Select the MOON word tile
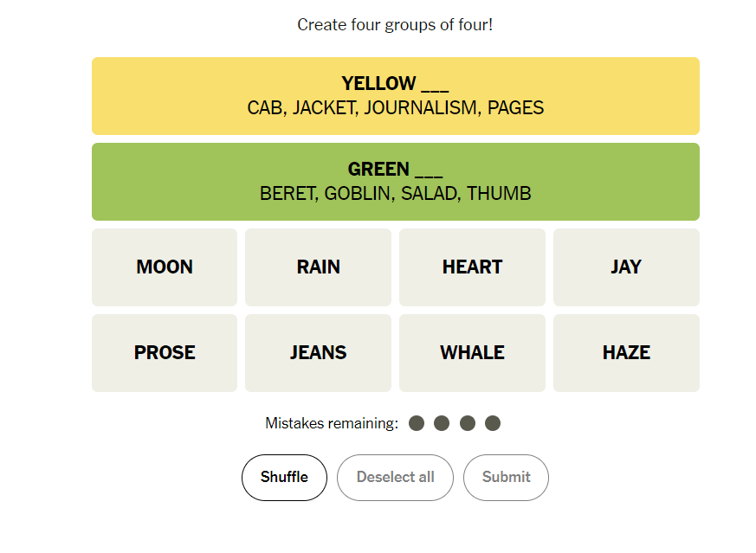The height and width of the screenshot is (553, 756). pyautogui.click(x=164, y=267)
